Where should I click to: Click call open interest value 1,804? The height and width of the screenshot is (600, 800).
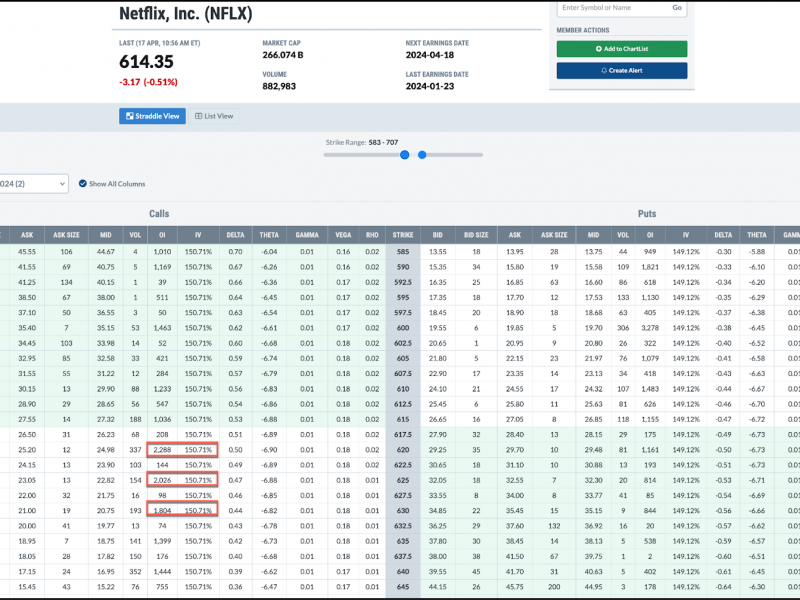[x=162, y=511]
